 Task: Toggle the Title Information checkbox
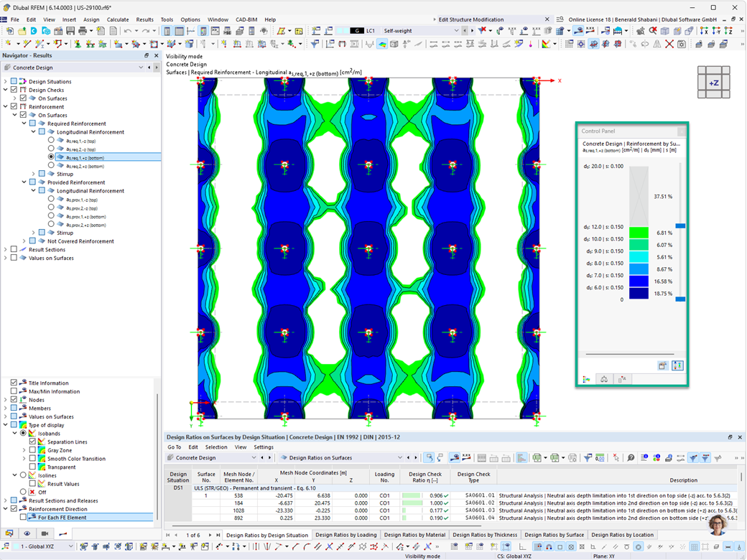point(14,383)
